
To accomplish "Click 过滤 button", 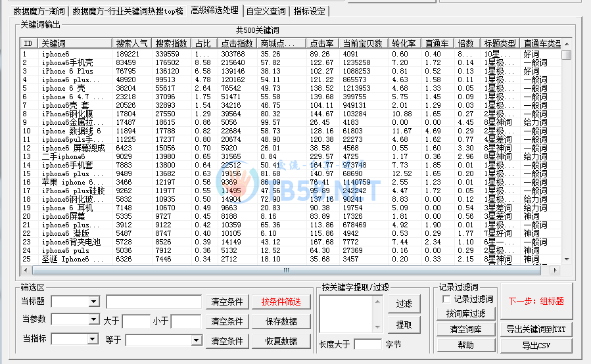I will (404, 304).
